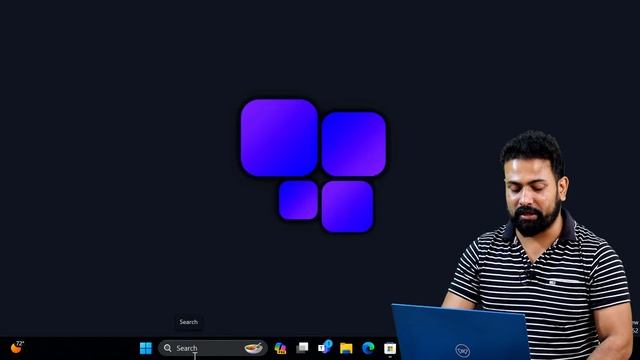Open Task View on the taskbar
This screenshot has height=360, width=640.
[302, 348]
